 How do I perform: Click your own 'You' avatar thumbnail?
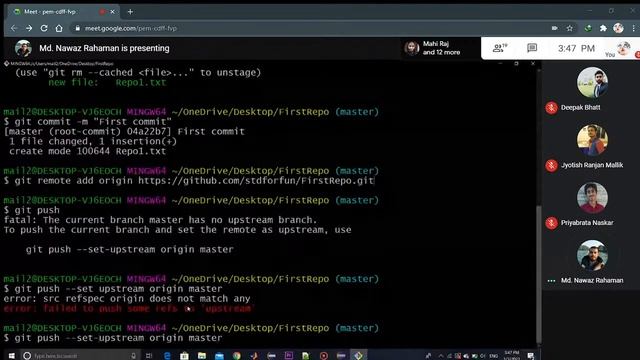(x=623, y=49)
